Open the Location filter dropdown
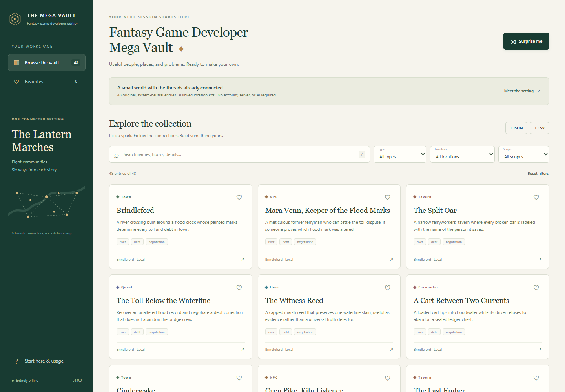This screenshot has width=565, height=392. tap(462, 154)
